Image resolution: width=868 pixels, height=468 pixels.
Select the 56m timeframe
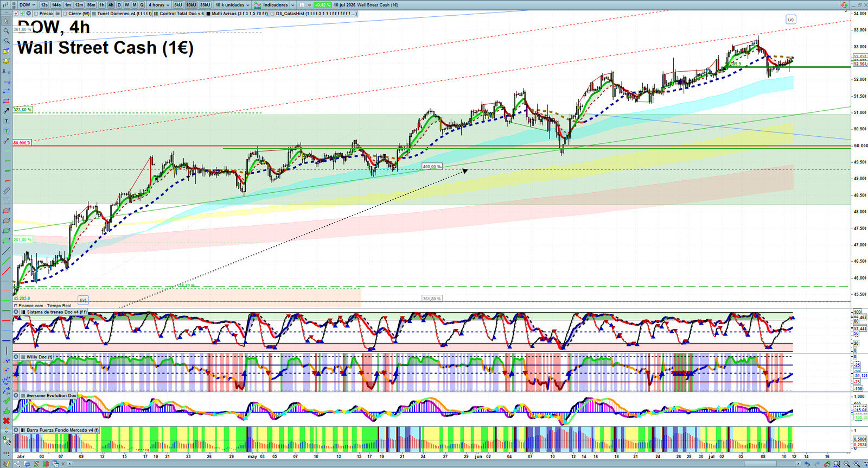[91, 5]
